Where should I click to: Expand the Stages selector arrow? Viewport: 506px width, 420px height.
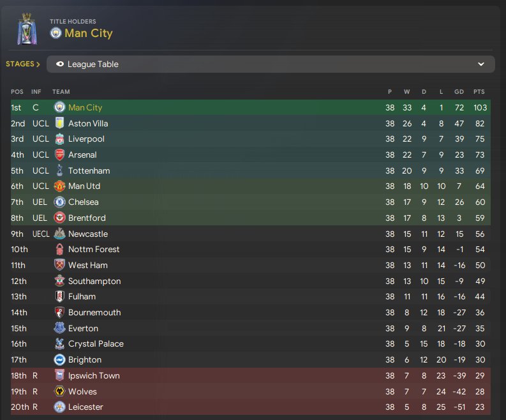click(38, 64)
